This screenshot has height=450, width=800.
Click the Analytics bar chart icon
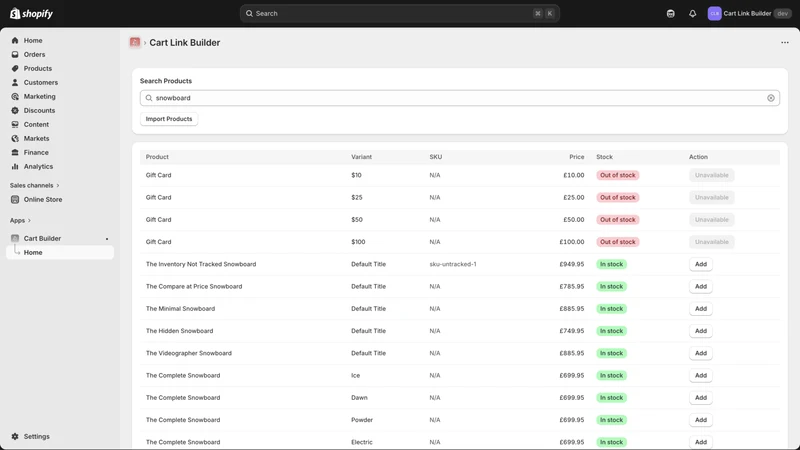pyautogui.click(x=15, y=166)
